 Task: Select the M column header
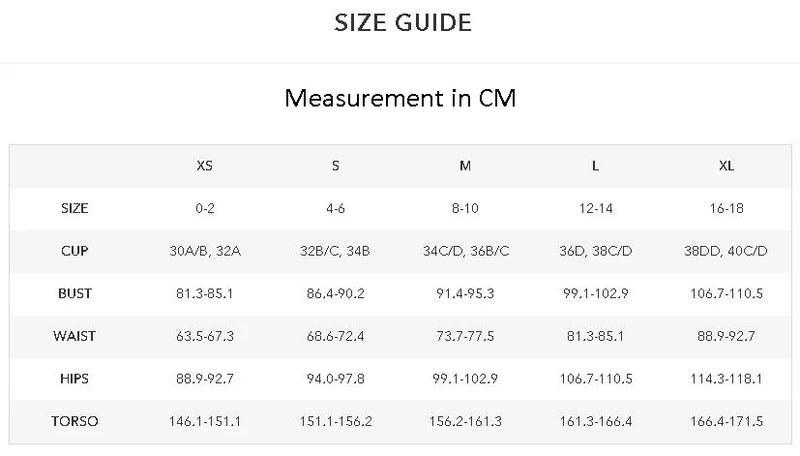465,166
